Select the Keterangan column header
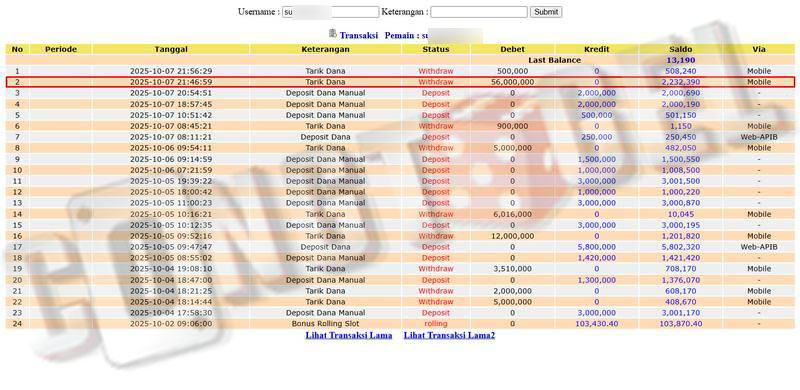This screenshot has height=390, width=800. tap(326, 49)
